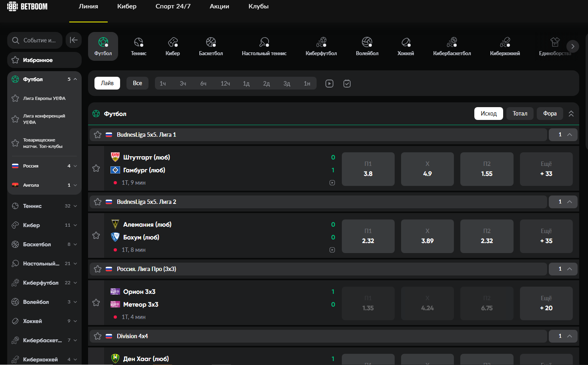This screenshot has width=588, height=365.
Task: Collapse the Россия Лига Про (3x3) section
Action: click(563, 269)
